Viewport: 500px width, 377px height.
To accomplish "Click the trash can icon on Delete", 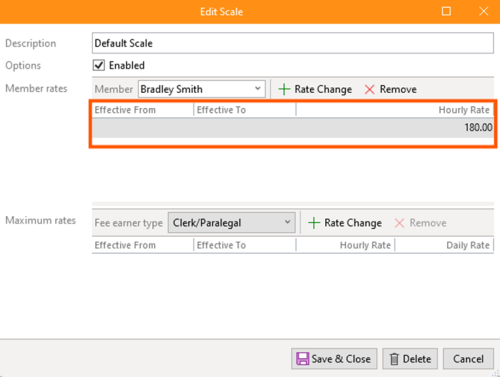I will (394, 359).
